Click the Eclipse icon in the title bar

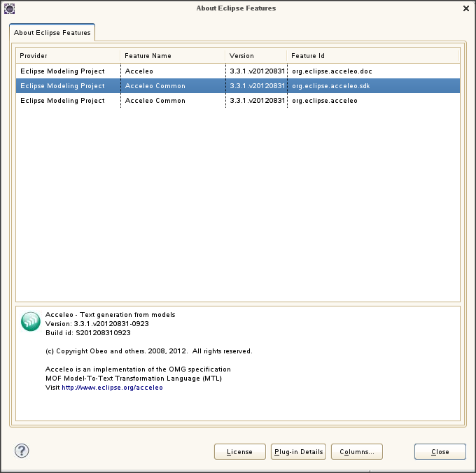coord(9,8)
